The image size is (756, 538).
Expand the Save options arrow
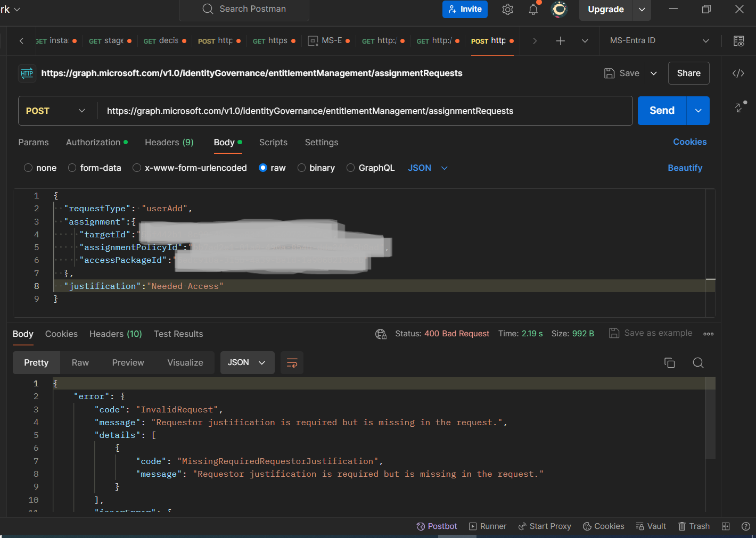[654, 73]
